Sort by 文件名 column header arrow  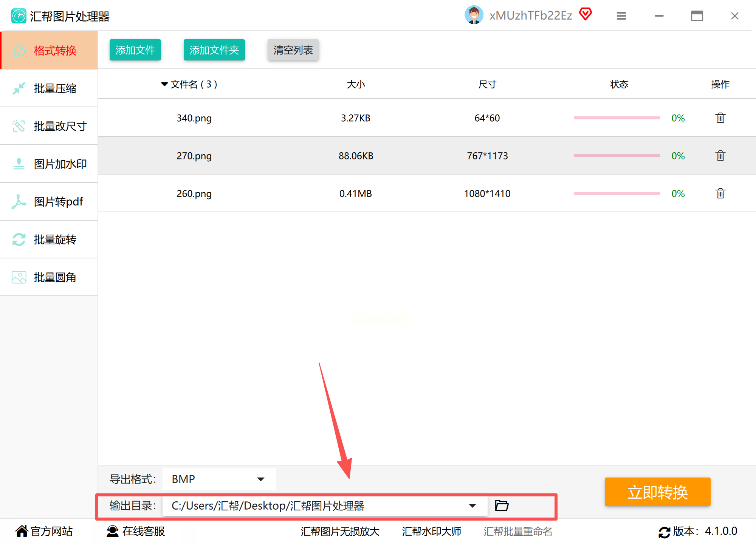pos(164,84)
